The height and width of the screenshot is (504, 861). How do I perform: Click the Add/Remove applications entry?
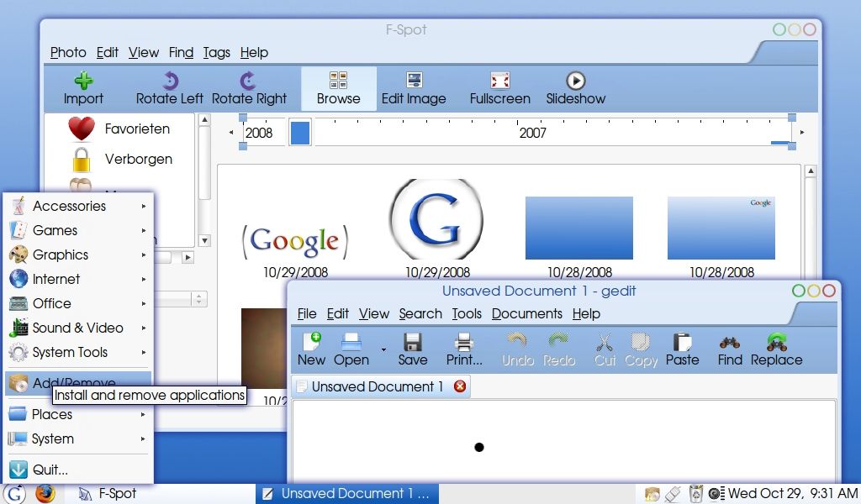[x=78, y=383]
